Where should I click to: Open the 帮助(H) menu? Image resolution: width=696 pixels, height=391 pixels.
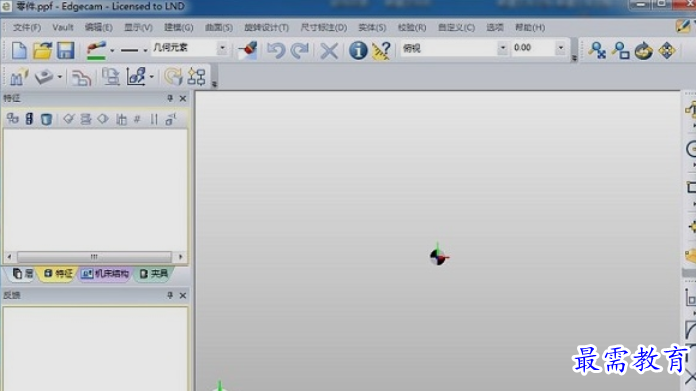pyautogui.click(x=530, y=28)
